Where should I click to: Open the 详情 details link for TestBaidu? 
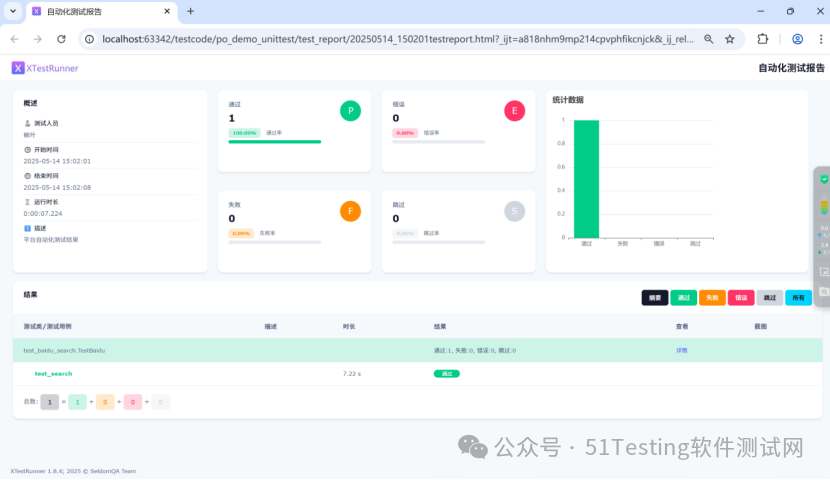pyautogui.click(x=681, y=350)
